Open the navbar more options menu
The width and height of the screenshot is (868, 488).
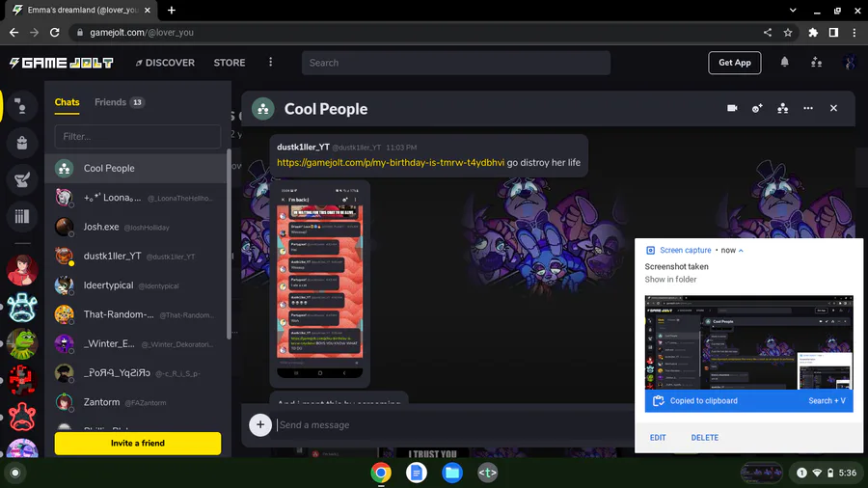pos(271,62)
